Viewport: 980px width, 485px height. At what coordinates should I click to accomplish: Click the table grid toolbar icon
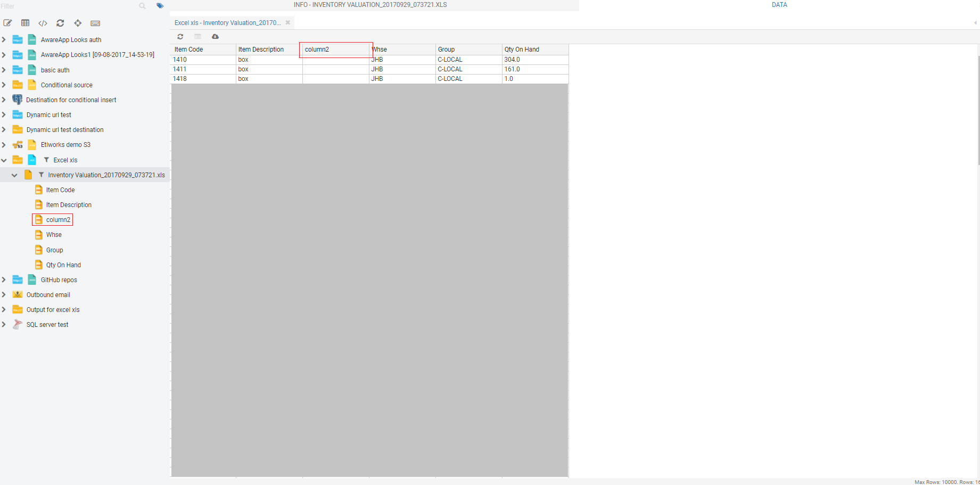[25, 23]
